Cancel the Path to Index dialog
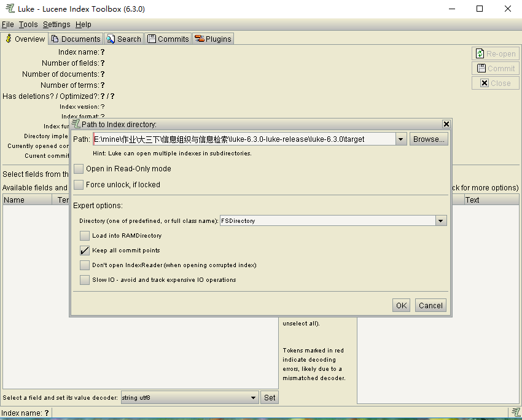The height and width of the screenshot is (420, 522). point(430,306)
